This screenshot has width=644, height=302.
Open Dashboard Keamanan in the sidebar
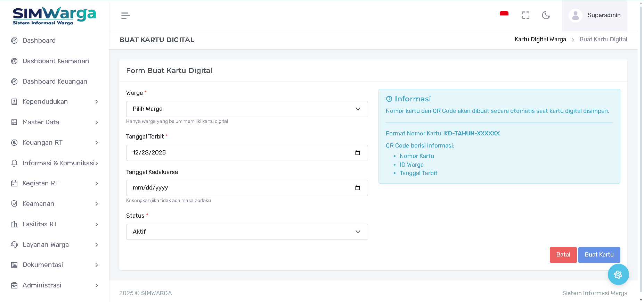click(x=56, y=61)
